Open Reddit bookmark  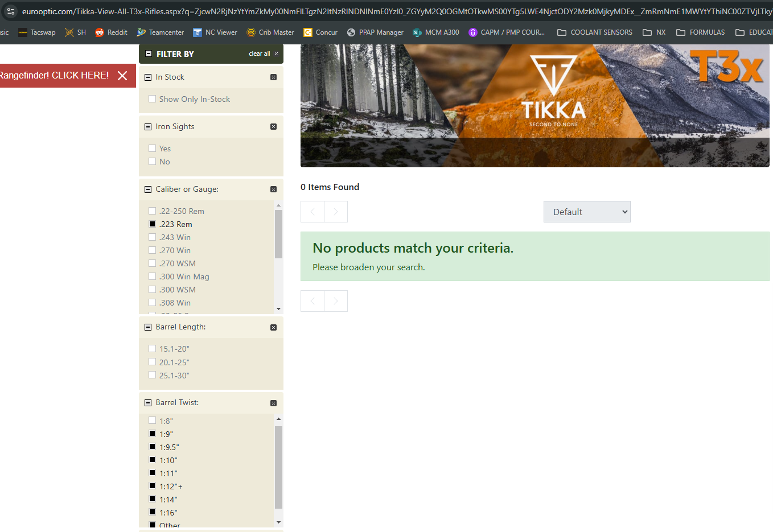click(x=111, y=32)
